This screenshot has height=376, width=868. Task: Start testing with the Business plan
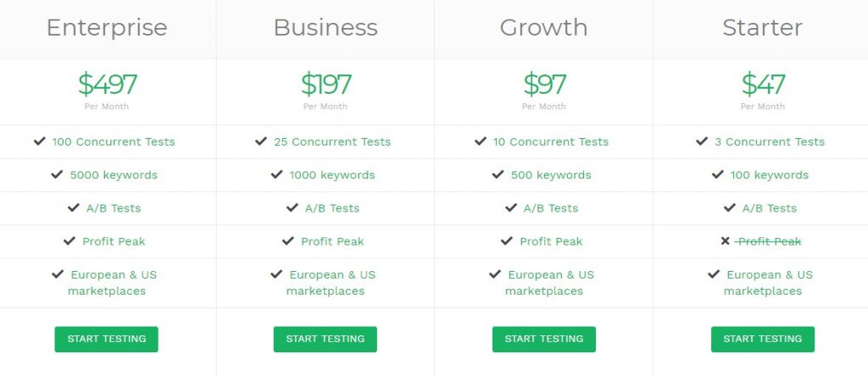click(325, 339)
